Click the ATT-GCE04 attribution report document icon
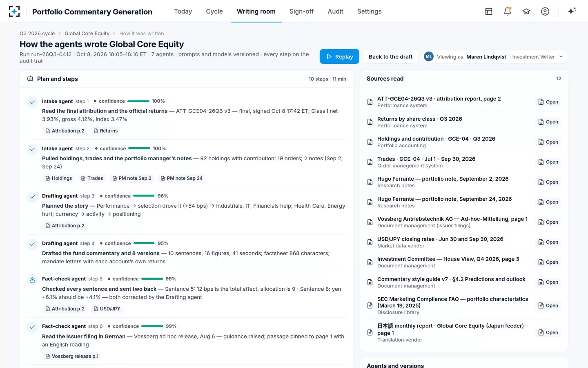The image size is (588, 368). (x=370, y=102)
